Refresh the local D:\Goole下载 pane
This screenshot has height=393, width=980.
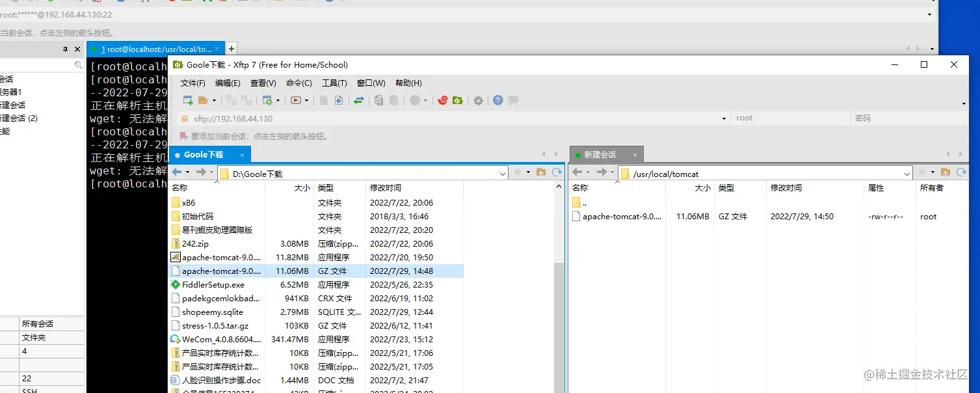click(557, 172)
